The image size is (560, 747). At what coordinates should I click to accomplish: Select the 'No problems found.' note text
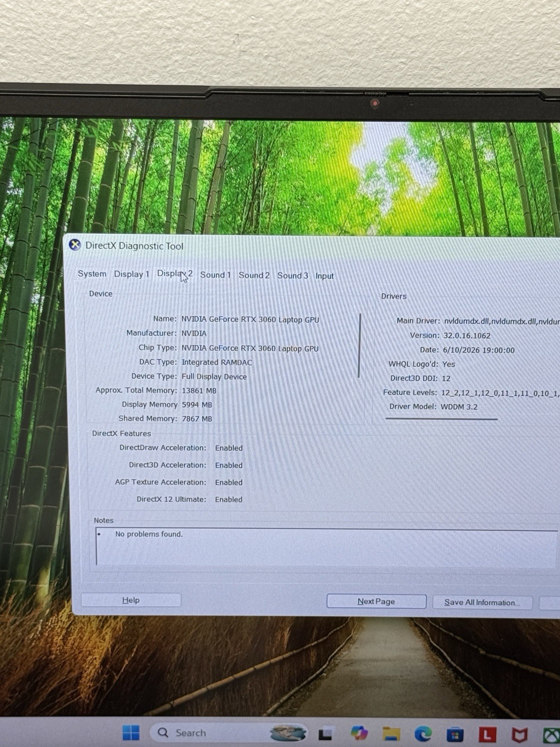[x=149, y=534]
